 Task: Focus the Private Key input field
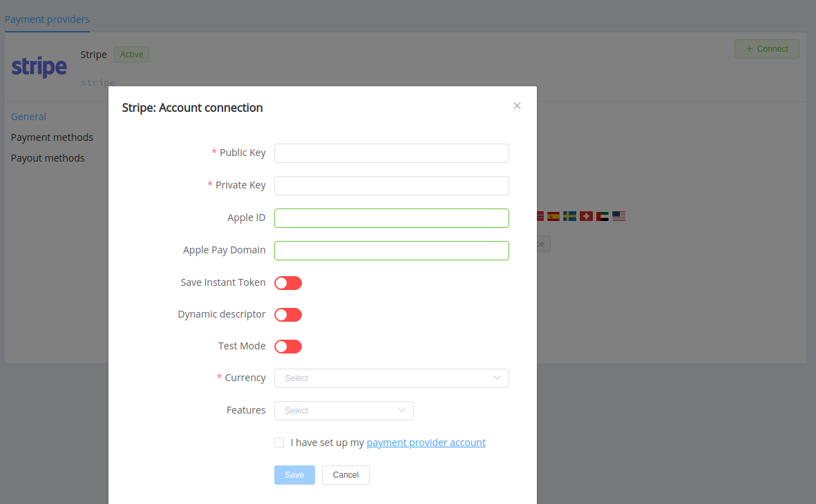391,186
